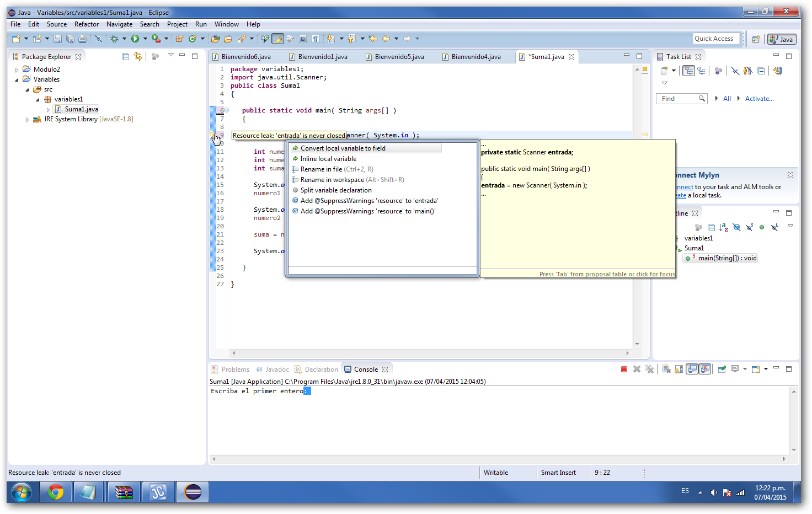Viewport: 812px width, 514px height.
Task: Click the Print toolbar icon
Action: click(82, 39)
